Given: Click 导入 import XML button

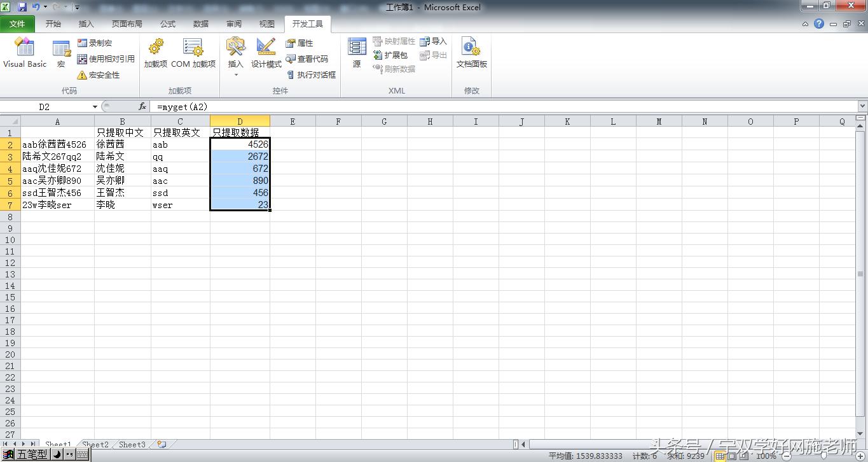Looking at the screenshot, I should coord(433,41).
